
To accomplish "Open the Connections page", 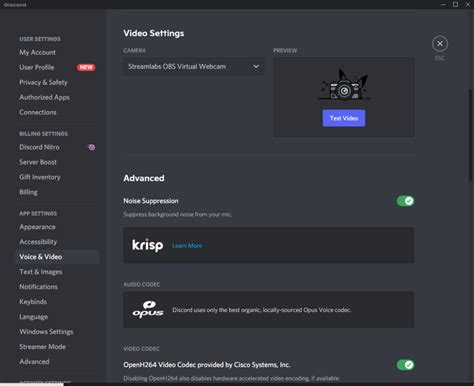I will point(38,112).
